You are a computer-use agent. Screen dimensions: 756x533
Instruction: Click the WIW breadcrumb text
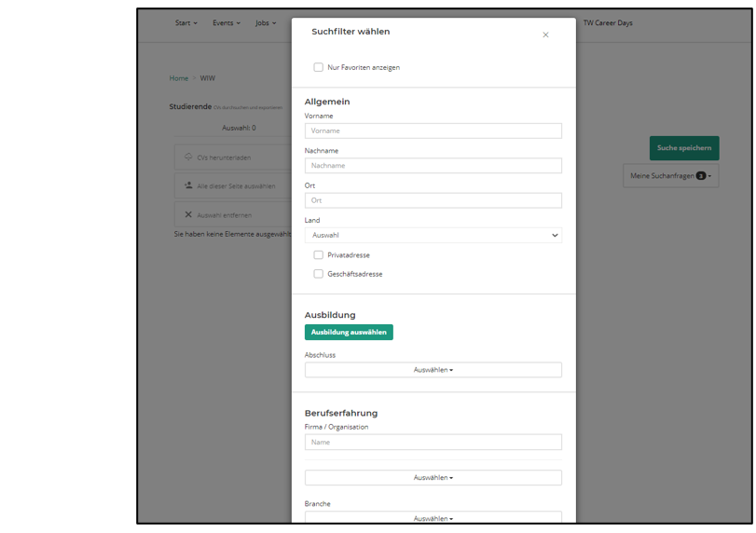[x=207, y=78]
